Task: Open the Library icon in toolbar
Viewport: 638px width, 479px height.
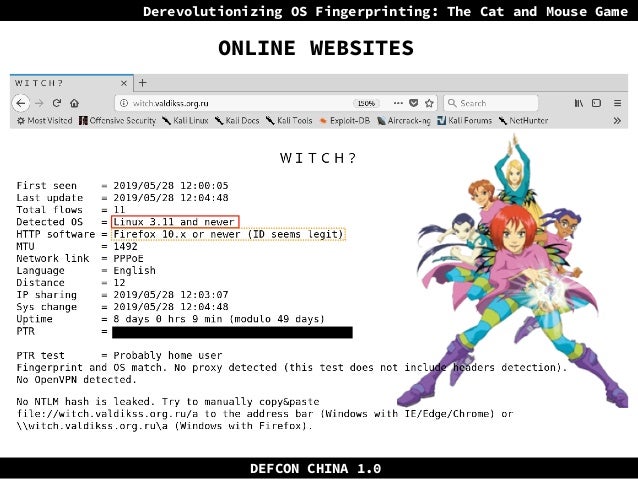Action: [x=579, y=103]
